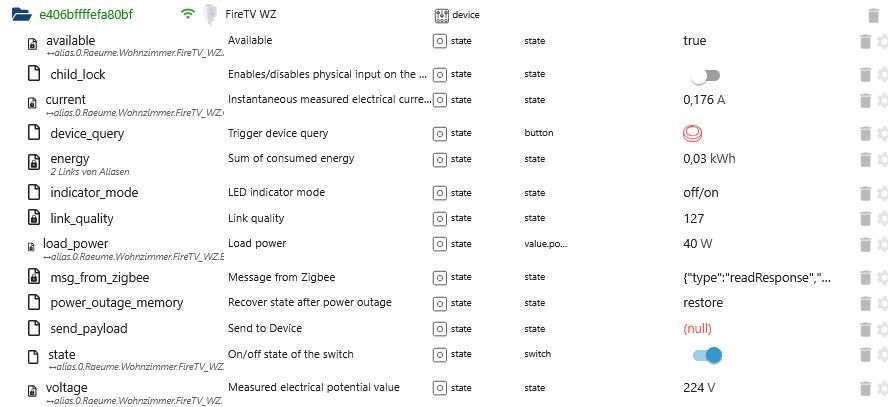Viewport: 888px width, 407px height.
Task: Open settings gear for the current state
Action: pos(882,100)
